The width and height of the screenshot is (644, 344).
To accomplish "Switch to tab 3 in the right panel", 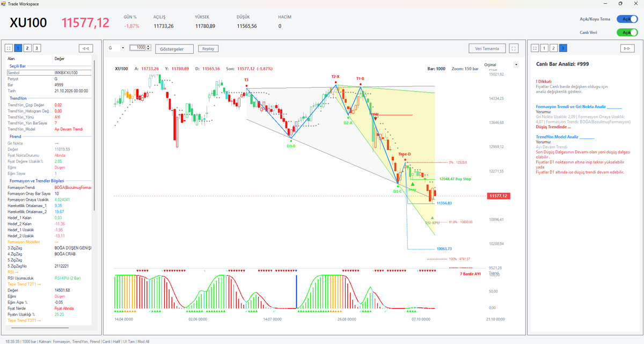I will coord(562,48).
